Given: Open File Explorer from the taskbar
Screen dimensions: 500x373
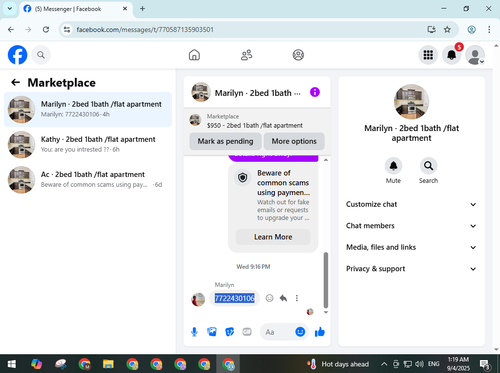Looking at the screenshot, I should coord(108,364).
